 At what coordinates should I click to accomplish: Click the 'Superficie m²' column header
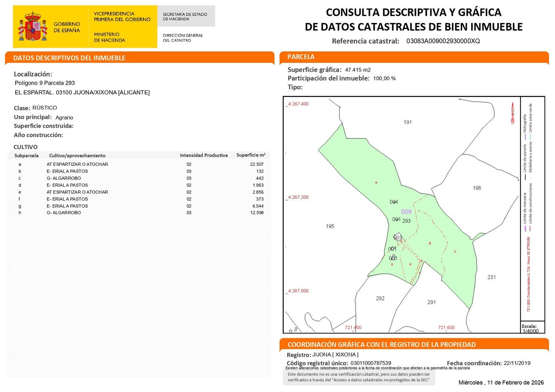[251, 155]
